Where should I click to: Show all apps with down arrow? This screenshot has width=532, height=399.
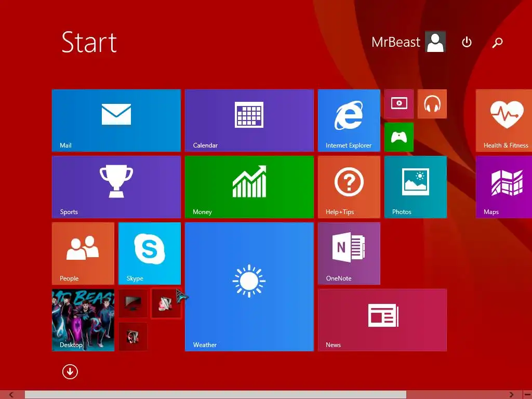pos(70,372)
